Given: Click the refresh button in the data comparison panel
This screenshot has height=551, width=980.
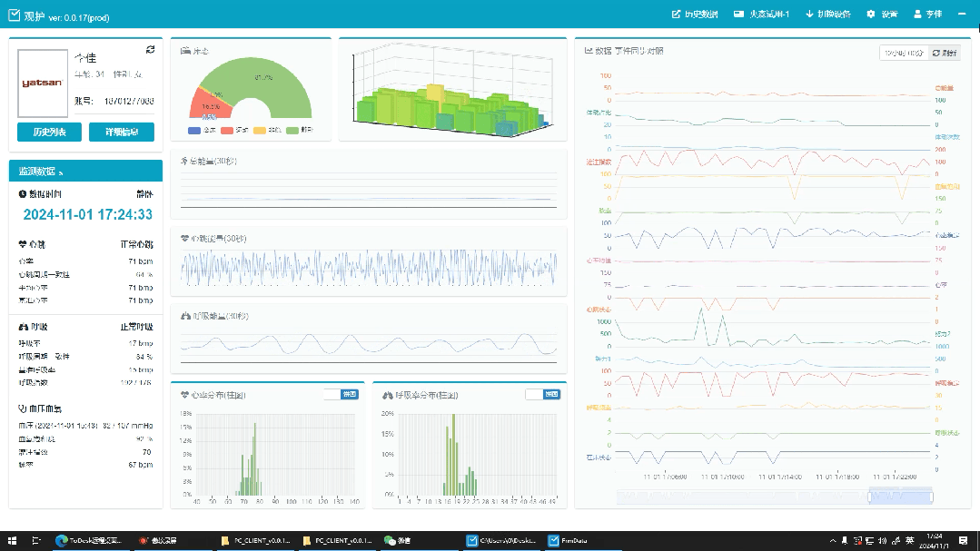Looking at the screenshot, I should coord(945,53).
